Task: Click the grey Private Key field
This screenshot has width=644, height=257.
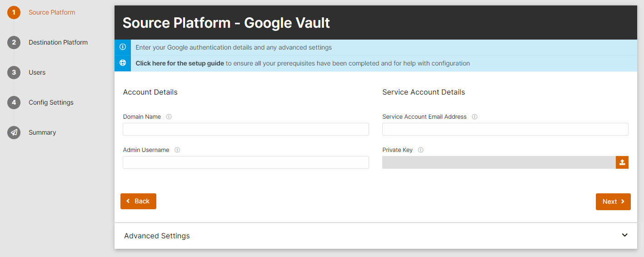Action: [499, 162]
